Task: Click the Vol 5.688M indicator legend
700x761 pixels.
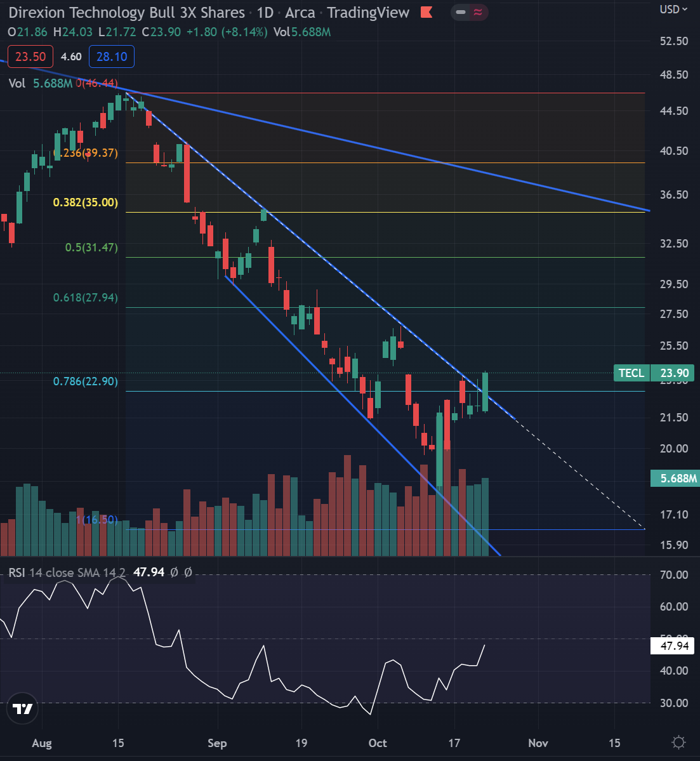Action: [x=40, y=83]
